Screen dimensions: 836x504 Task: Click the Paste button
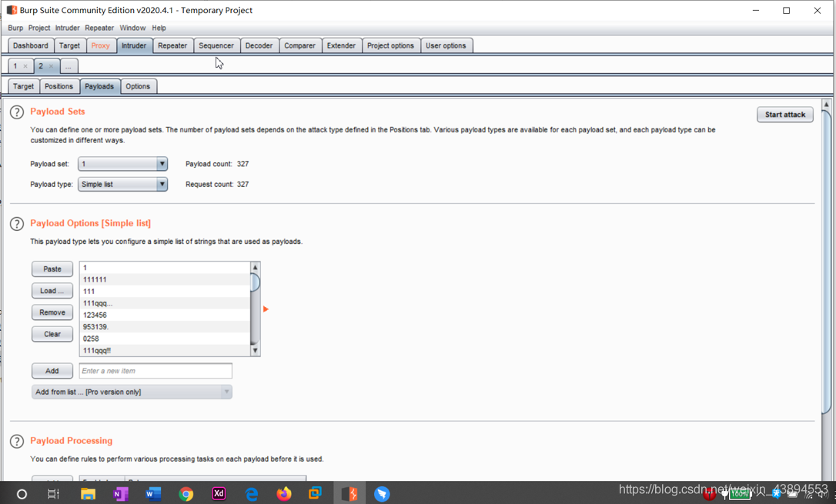point(52,269)
